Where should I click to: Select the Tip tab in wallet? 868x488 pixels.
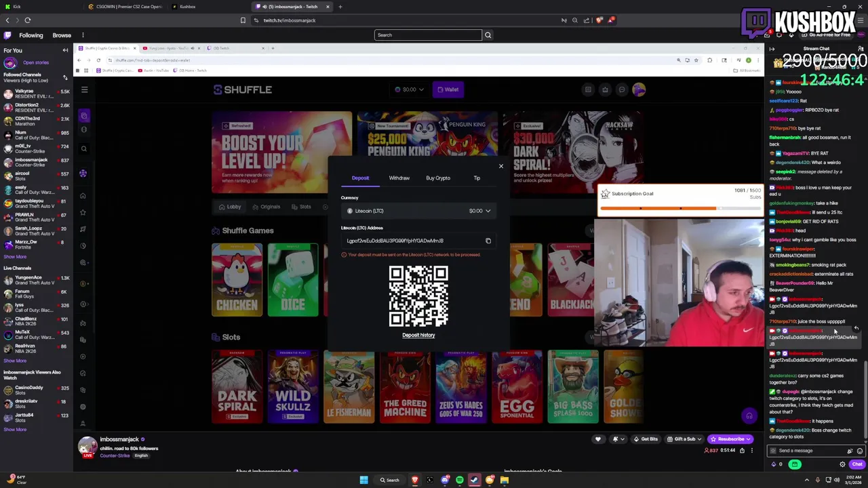477,178
